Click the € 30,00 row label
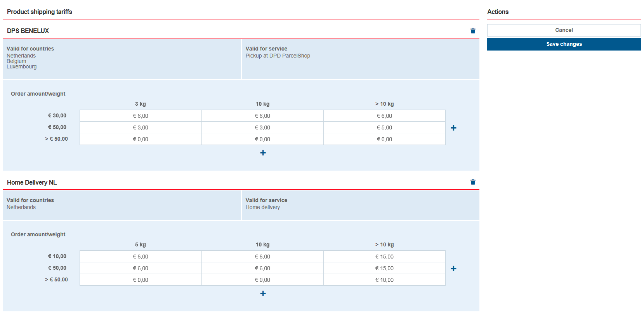This screenshot has height=316, width=644. [x=57, y=115]
